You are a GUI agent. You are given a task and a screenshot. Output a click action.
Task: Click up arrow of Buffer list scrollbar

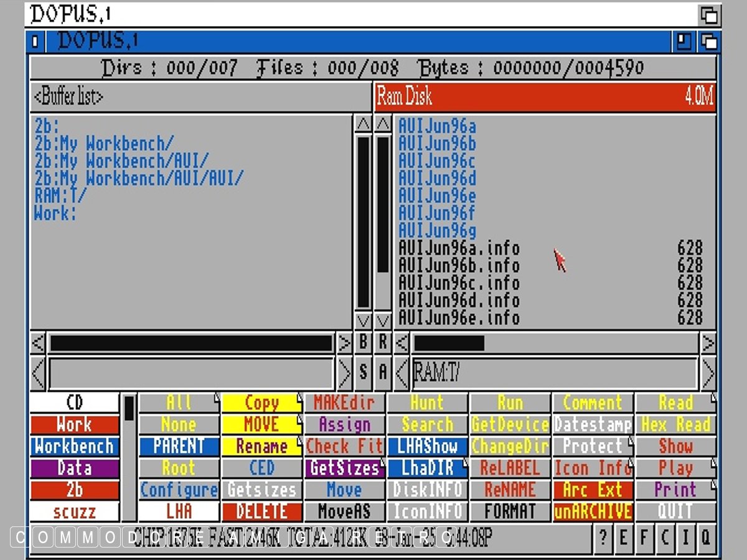363,124
